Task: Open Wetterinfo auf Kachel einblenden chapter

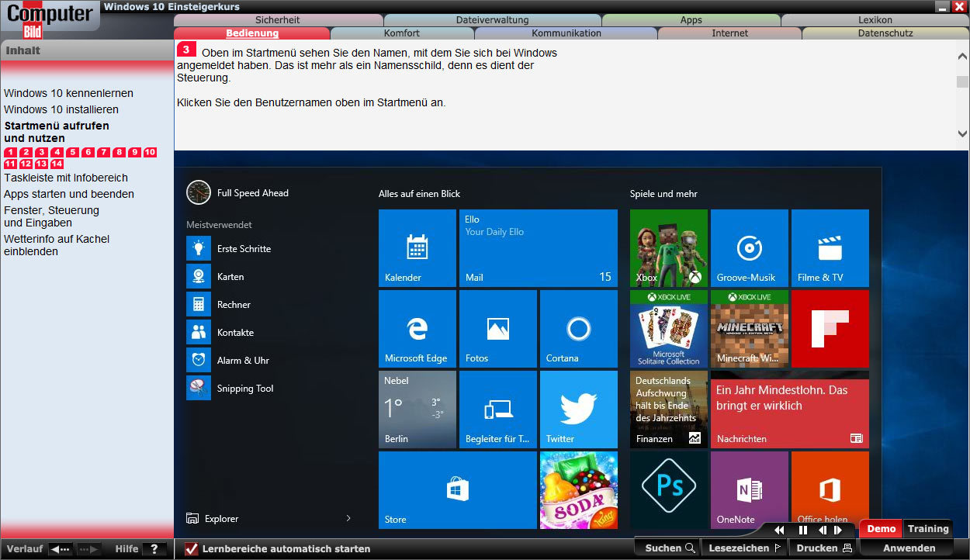Action: coord(57,245)
